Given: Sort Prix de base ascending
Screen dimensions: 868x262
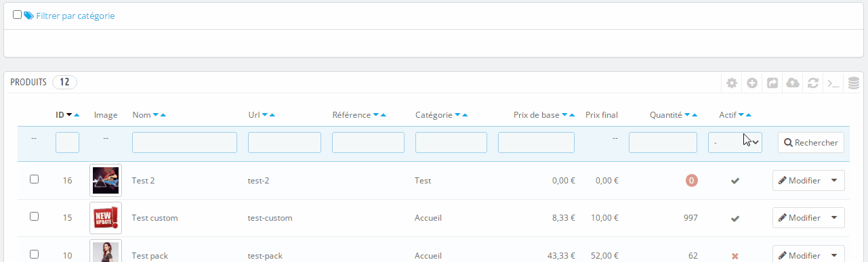Looking at the screenshot, I should coord(573,115).
